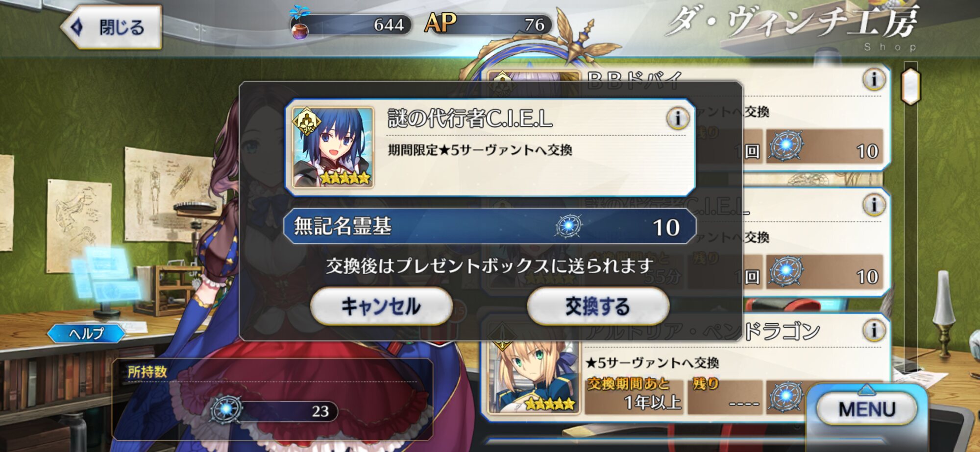Click the shop list scrollbar handle
Image resolution: width=980 pixels, height=452 pixels.
(x=911, y=86)
